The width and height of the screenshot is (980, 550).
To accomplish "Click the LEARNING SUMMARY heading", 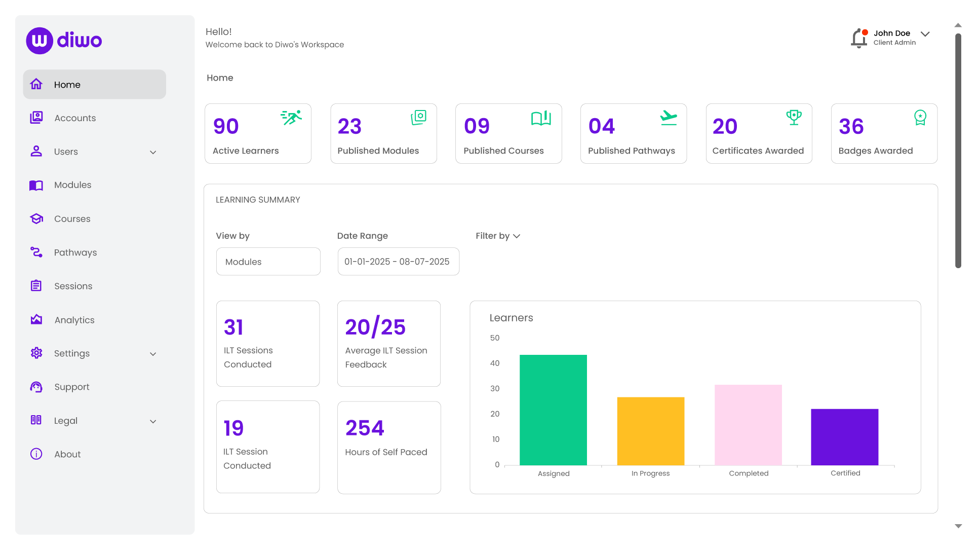I will (x=258, y=200).
